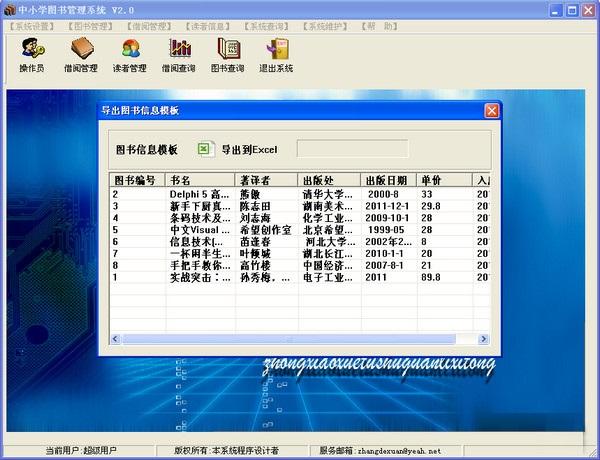
Task: Select row 条码技术及...
Action: point(300,218)
